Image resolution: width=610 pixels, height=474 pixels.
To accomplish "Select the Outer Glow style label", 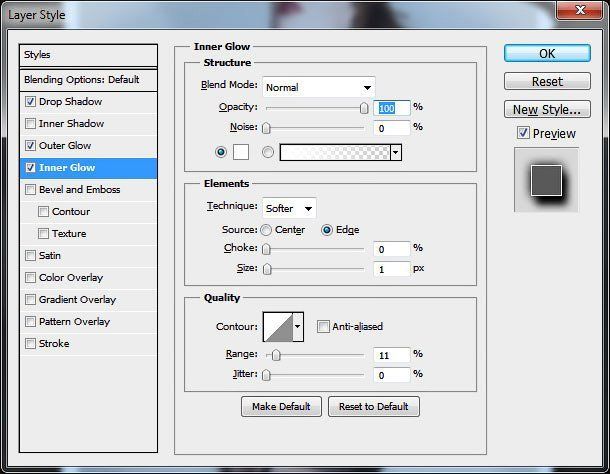I will (65, 146).
